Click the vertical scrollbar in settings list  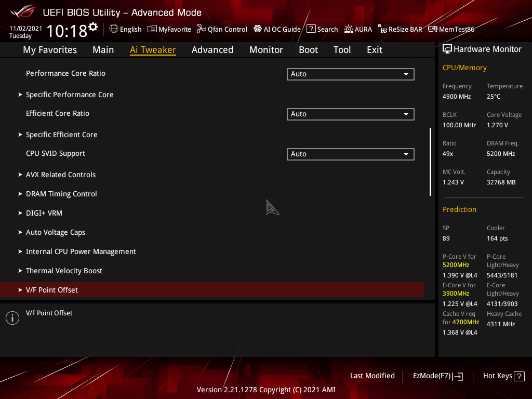coord(430,162)
